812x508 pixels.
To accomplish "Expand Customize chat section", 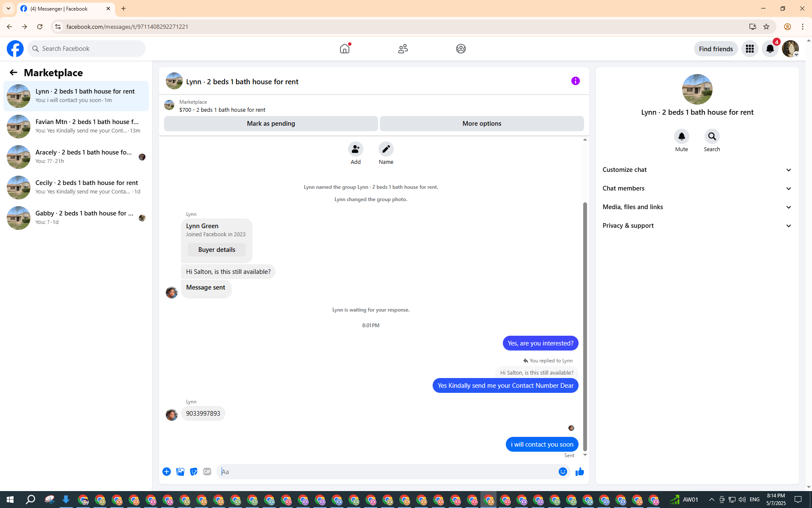I will [x=697, y=170].
